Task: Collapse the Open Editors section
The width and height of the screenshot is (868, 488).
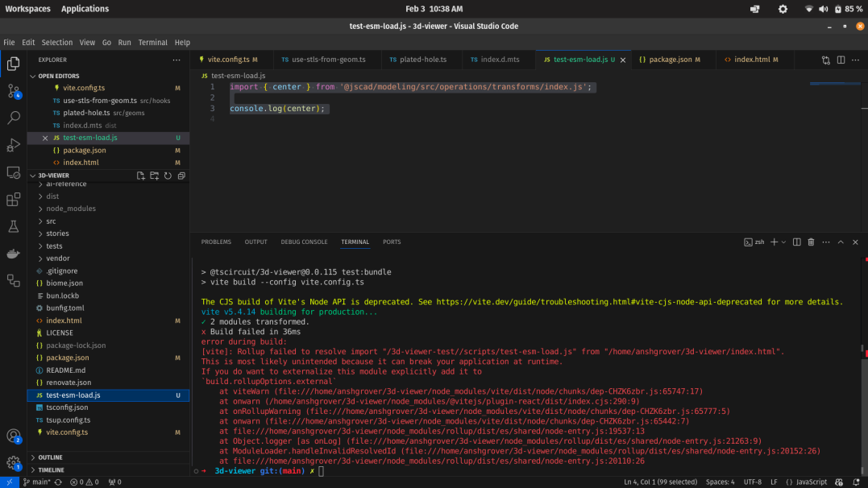Action: point(33,76)
